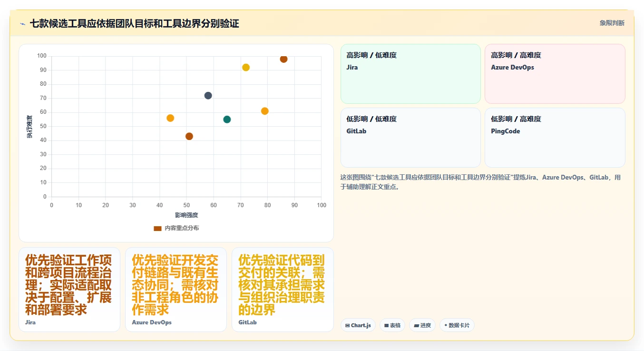Viewport: 644px width, 351px height.
Task: Click the GitLab summary card with yellow text
Action: [x=283, y=290]
